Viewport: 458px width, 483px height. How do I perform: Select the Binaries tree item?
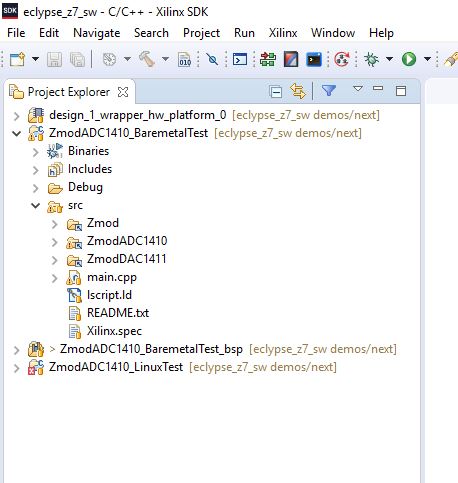tap(88, 151)
